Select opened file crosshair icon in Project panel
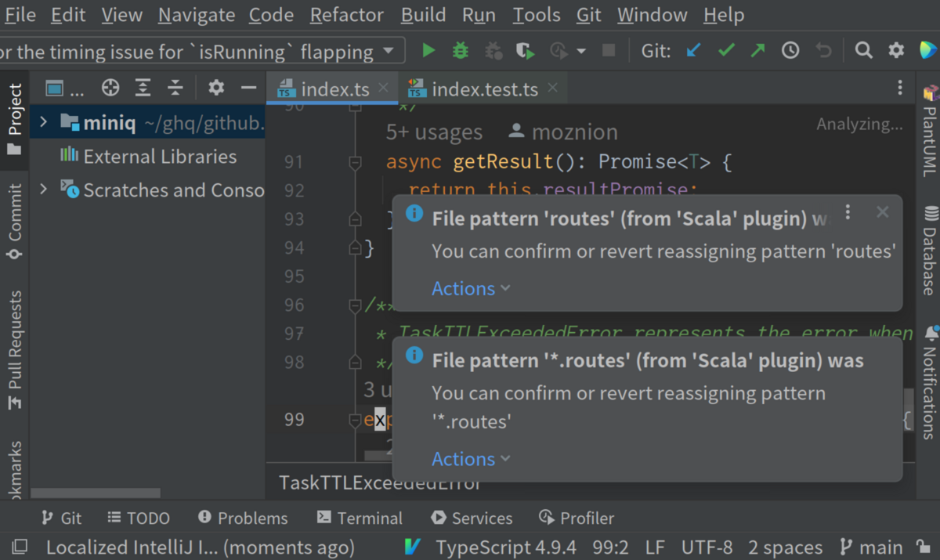Viewport: 940px width, 560px height. pos(110,88)
